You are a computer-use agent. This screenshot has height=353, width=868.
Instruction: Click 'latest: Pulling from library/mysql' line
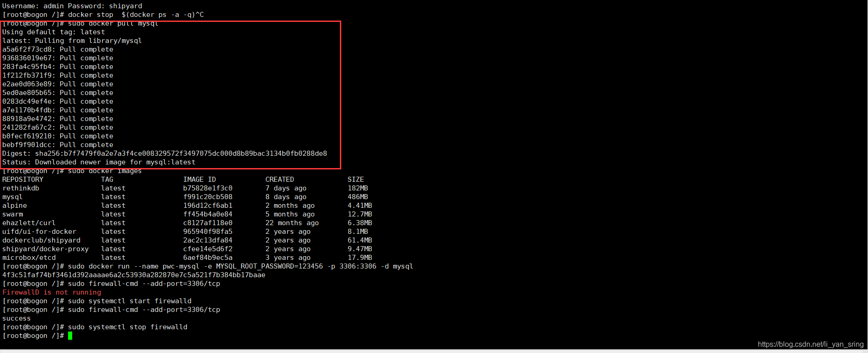coord(72,41)
